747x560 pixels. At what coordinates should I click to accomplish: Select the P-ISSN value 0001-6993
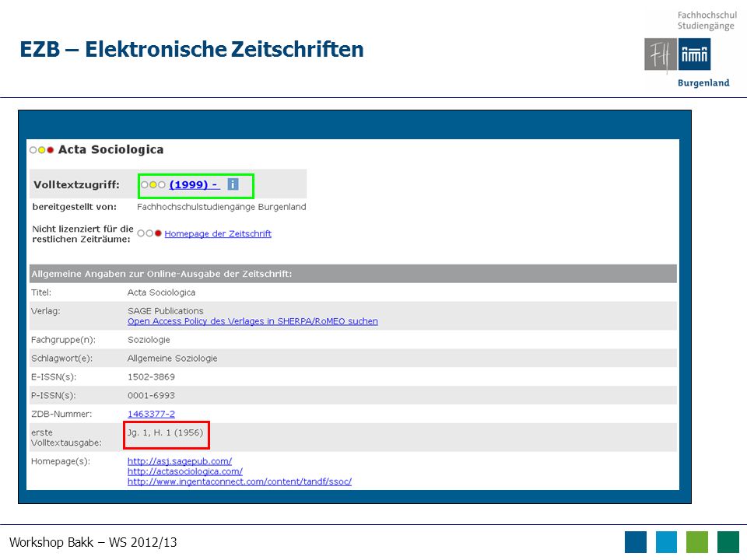pyautogui.click(x=151, y=395)
